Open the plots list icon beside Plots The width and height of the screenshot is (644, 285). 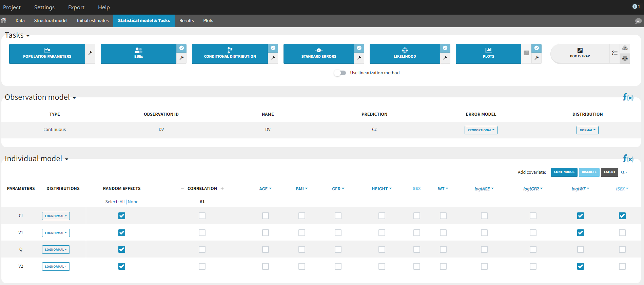tap(526, 53)
